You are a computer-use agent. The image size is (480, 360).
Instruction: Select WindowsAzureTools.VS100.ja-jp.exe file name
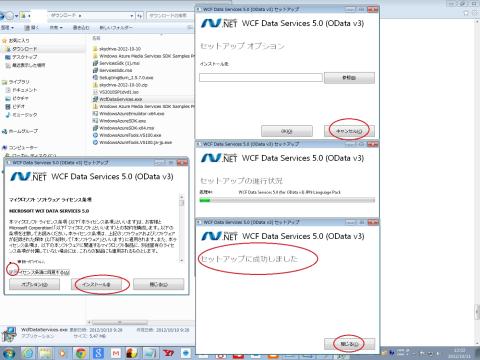click(x=136, y=142)
